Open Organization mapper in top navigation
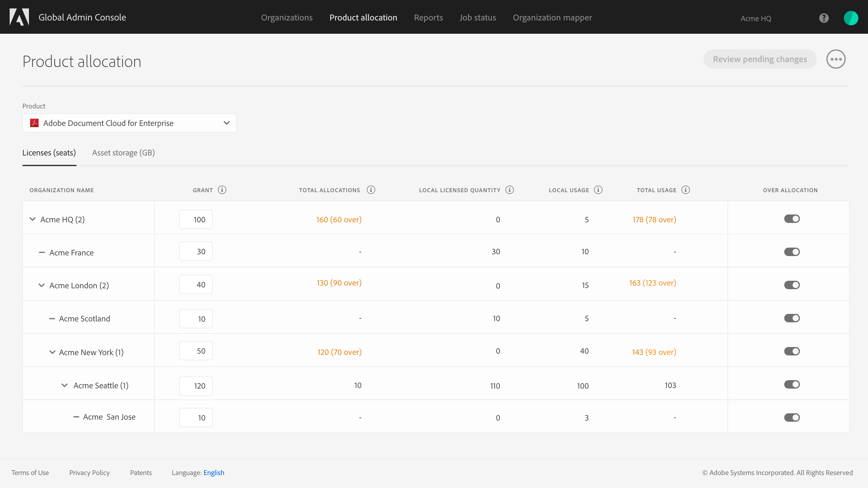 point(552,17)
